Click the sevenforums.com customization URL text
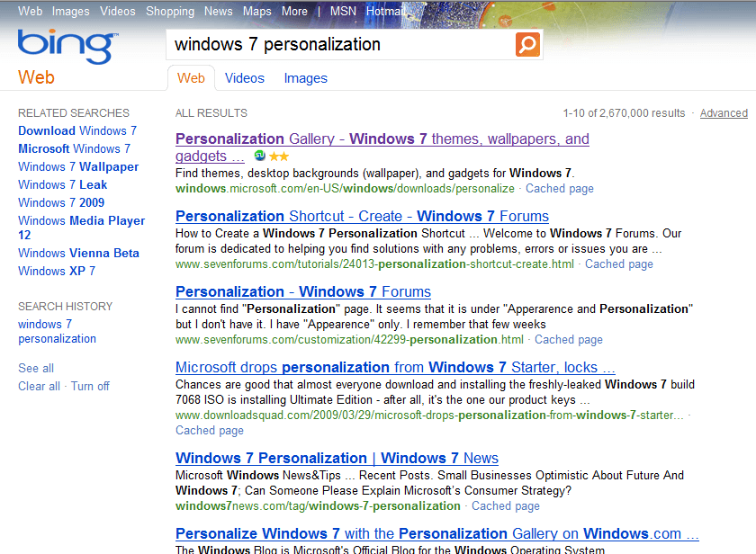Image resolution: width=756 pixels, height=554 pixels. [349, 340]
